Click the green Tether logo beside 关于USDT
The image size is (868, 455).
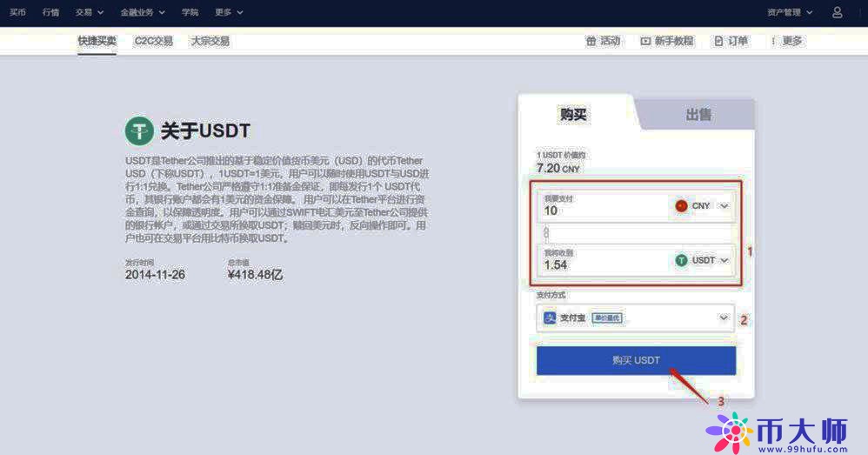tap(139, 130)
